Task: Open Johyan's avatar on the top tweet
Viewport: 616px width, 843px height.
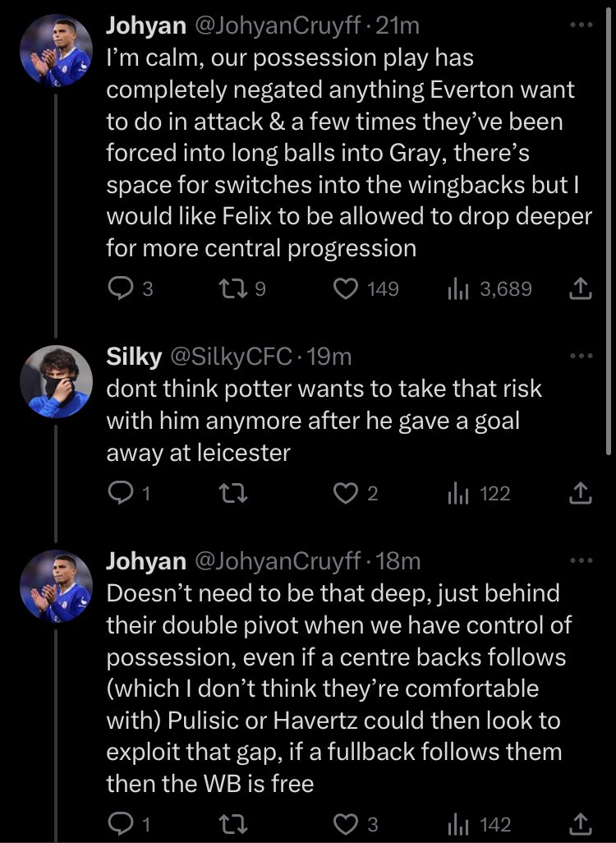Action: pos(56,49)
